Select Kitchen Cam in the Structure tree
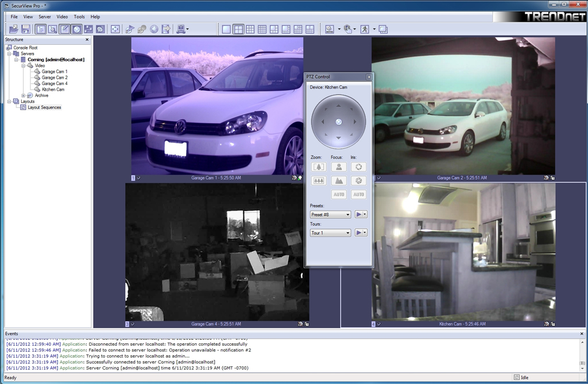 coord(53,90)
